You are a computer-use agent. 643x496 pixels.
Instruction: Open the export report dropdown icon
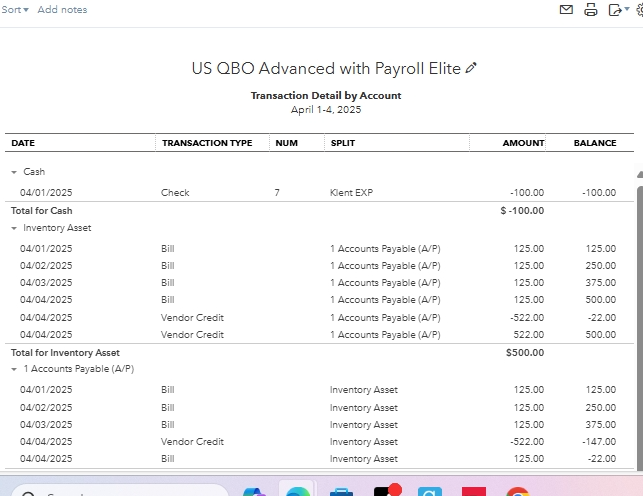click(x=618, y=9)
